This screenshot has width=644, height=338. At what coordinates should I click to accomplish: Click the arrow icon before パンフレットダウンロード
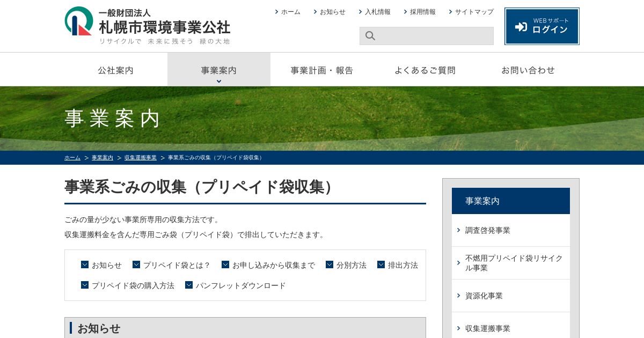point(189,285)
